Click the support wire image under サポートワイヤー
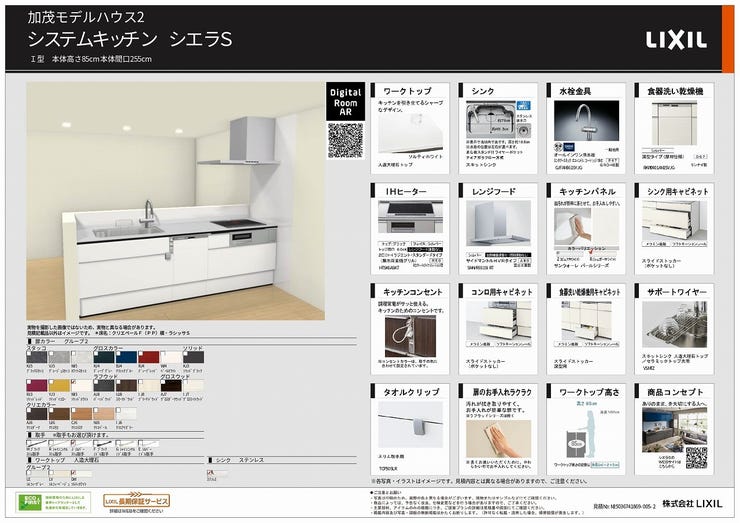740x523 pixels. (x=673, y=324)
